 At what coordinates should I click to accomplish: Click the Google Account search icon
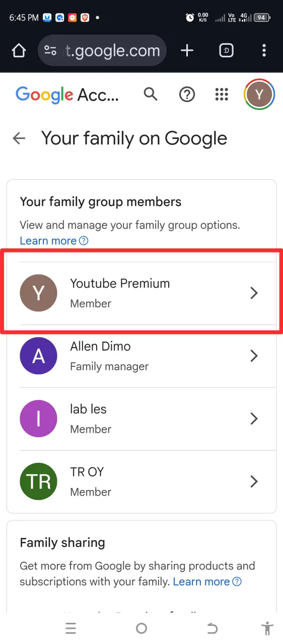pos(151,94)
